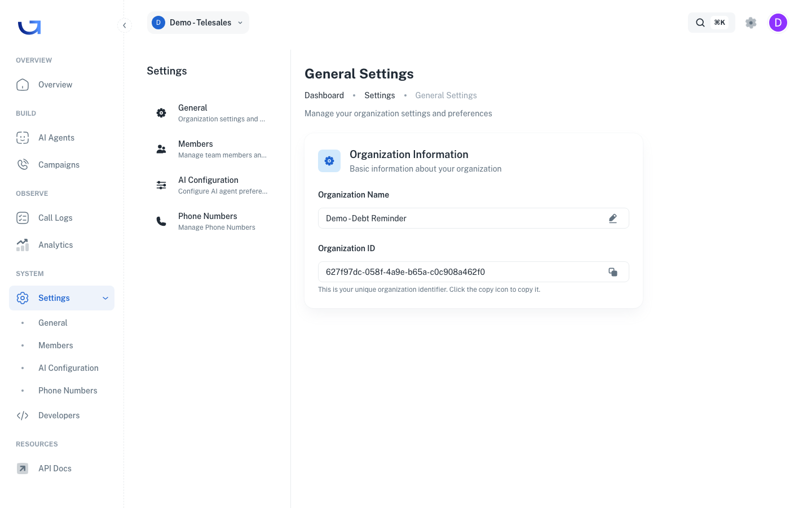Open AI Configuration in the settings panel
Viewport: 812px width, 508px height.
[212, 185]
